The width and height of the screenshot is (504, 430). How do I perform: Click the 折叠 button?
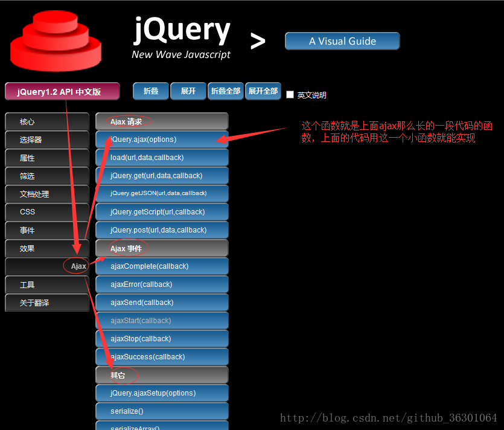pos(151,91)
